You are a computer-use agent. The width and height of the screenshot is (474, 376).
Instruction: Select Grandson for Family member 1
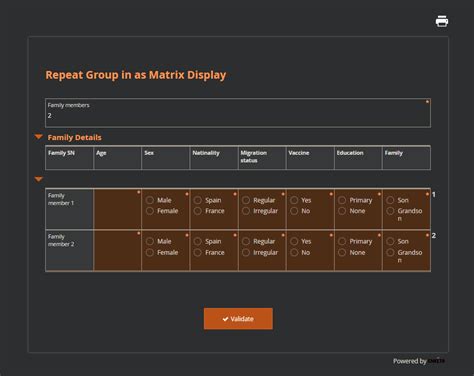(x=390, y=211)
